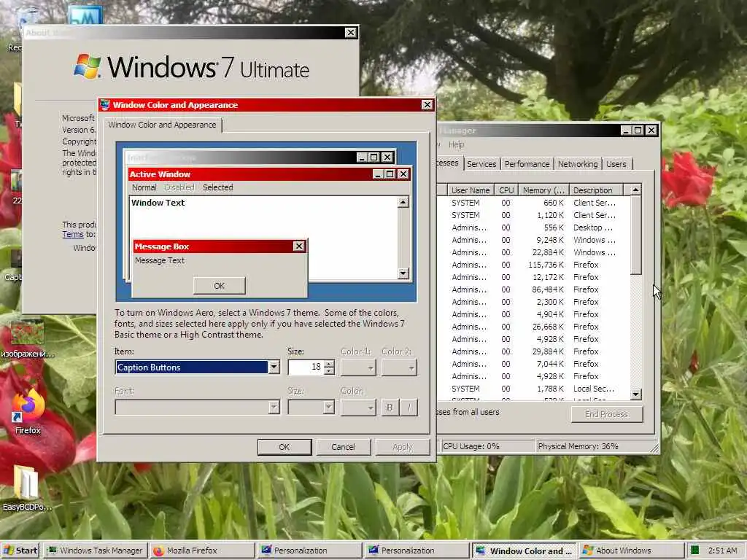The image size is (747, 560).
Task: Click the preview Active Window close button
Action: tap(403, 174)
